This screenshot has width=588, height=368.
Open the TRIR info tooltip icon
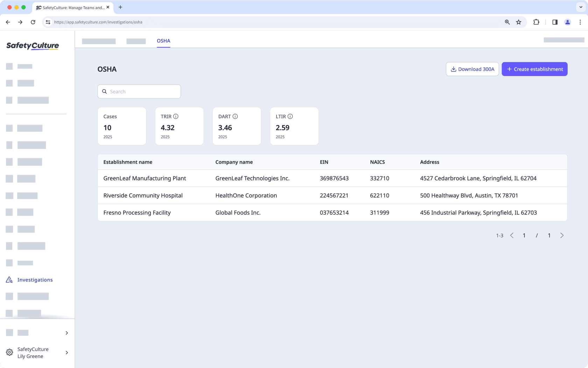click(176, 116)
